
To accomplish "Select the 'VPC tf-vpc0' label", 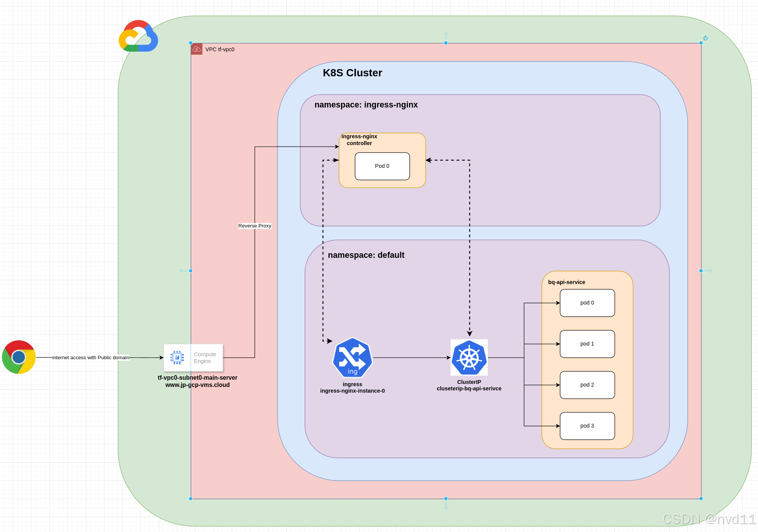I will pos(220,49).
